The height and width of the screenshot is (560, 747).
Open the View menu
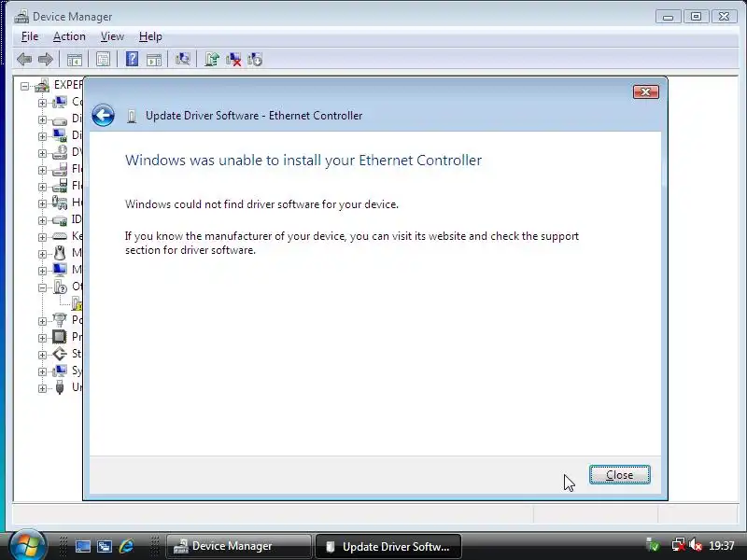tap(112, 36)
